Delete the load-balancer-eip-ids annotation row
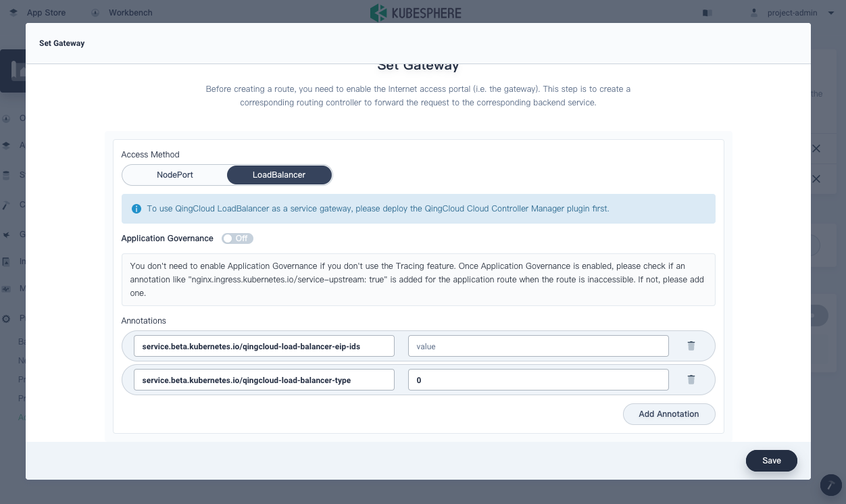 coord(691,346)
